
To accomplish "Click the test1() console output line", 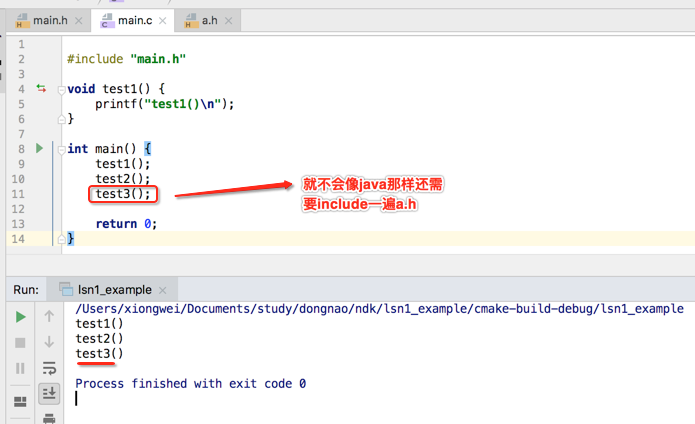I will [99, 324].
